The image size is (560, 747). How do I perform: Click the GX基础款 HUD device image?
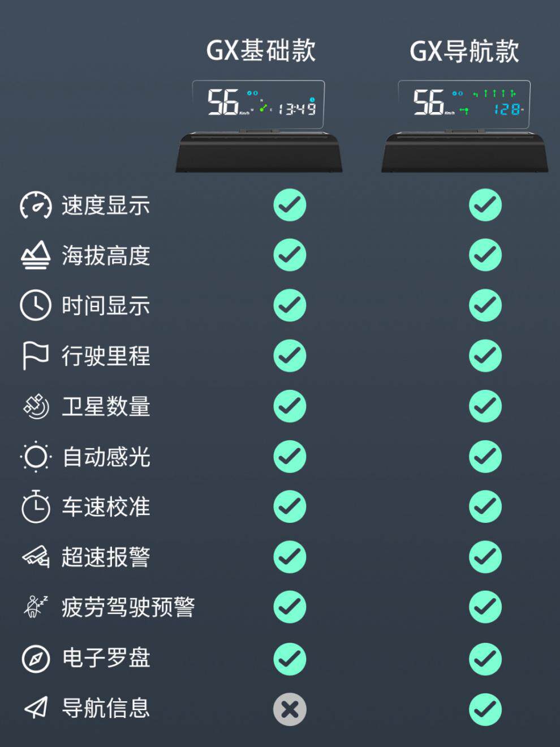[259, 126]
